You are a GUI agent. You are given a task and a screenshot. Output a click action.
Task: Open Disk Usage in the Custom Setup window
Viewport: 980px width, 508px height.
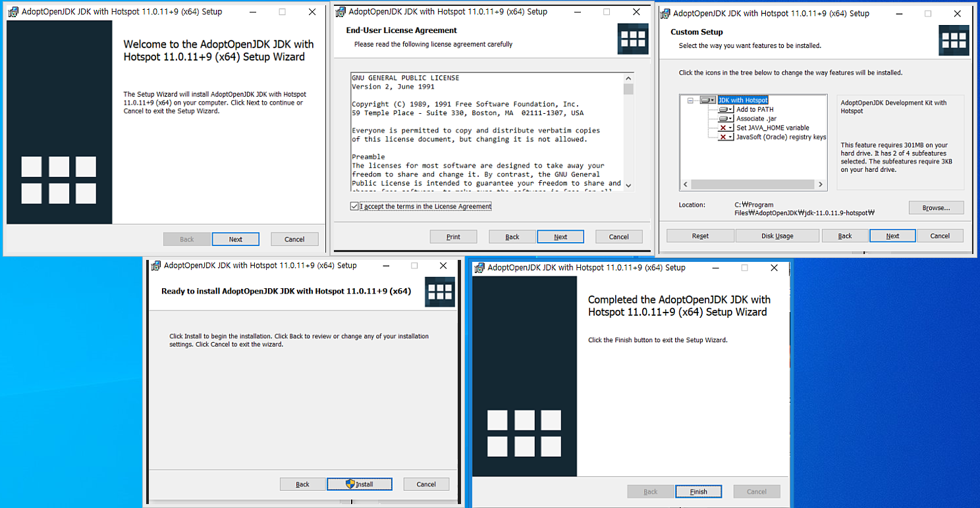[x=777, y=236]
